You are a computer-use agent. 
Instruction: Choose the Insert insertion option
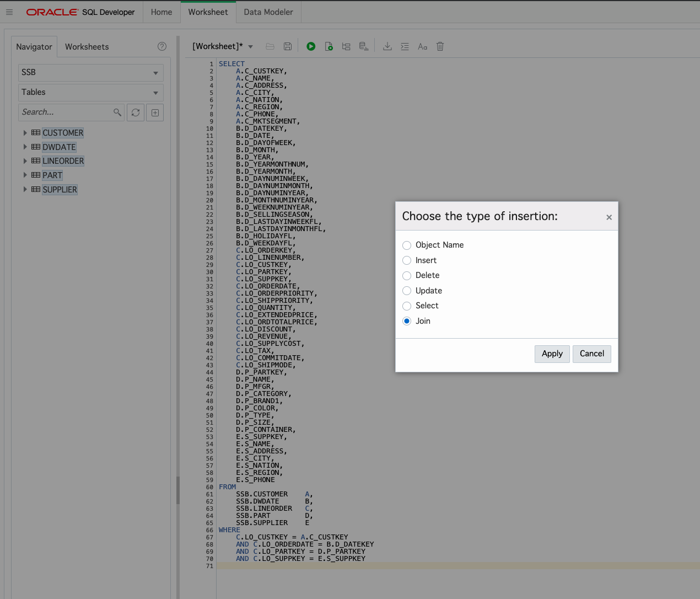pyautogui.click(x=407, y=260)
